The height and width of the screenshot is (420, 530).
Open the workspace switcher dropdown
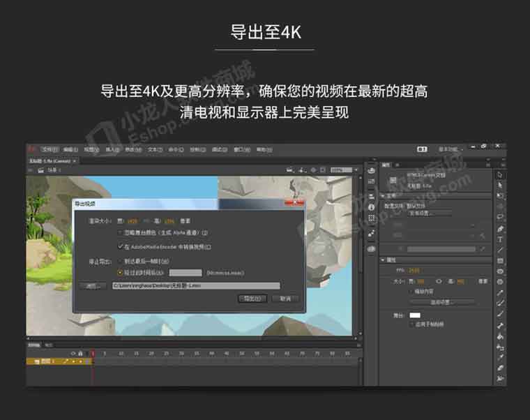point(448,149)
